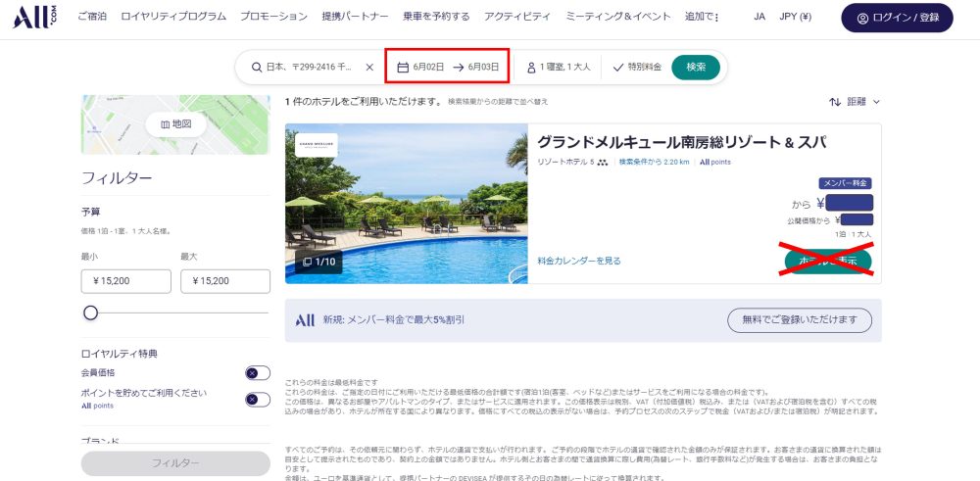Click the All logo in the membership banner
The image size is (980, 481).
click(x=305, y=319)
